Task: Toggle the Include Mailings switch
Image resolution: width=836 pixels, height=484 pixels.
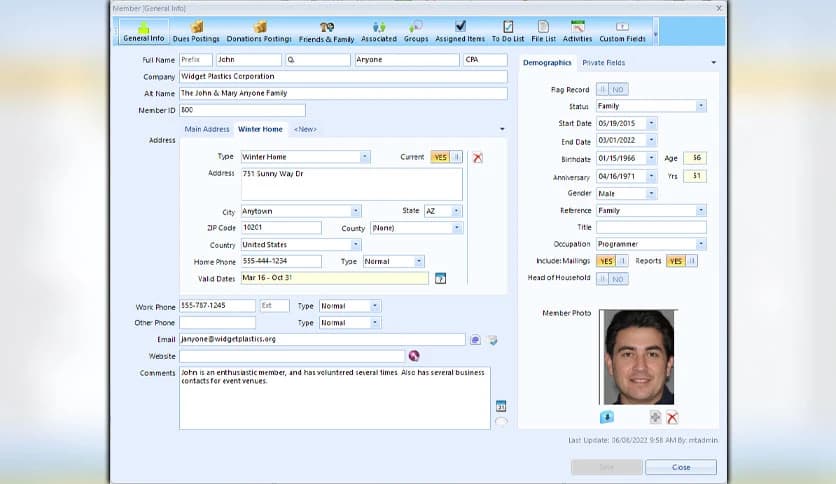Action: [612, 261]
